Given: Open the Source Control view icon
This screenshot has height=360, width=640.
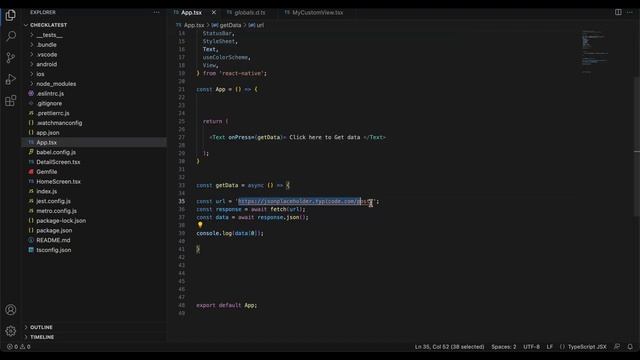Looking at the screenshot, I should [x=11, y=58].
